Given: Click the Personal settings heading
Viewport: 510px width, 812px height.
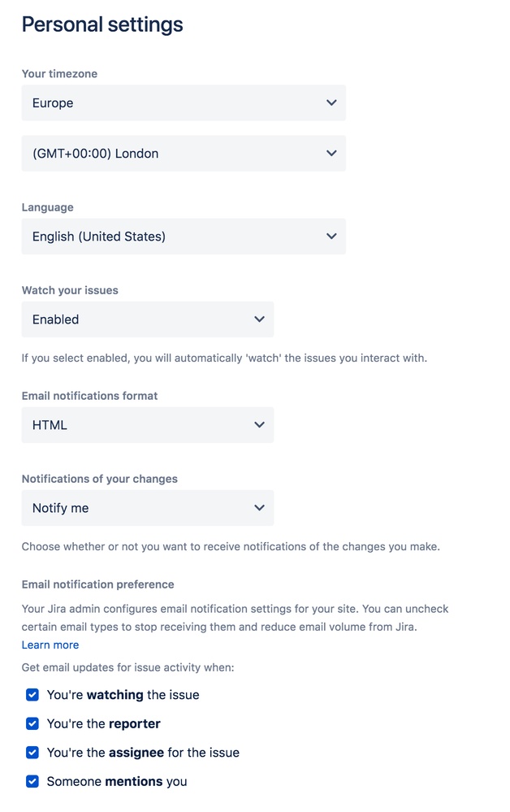Looking at the screenshot, I should 102,24.
